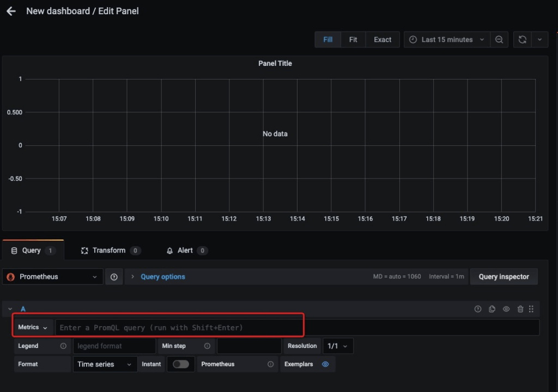Viewport: 558px width, 392px height.
Task: Click the MD = auto = 1060 text
Action: 397,277
